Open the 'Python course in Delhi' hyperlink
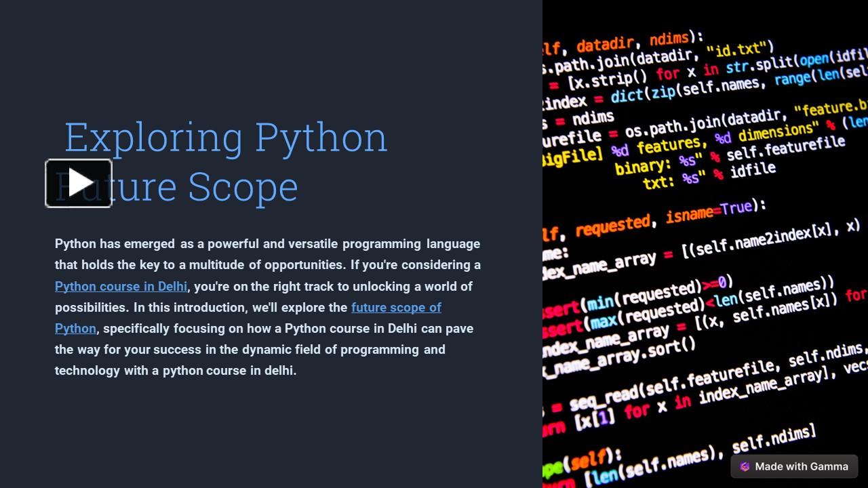Image resolution: width=868 pixels, height=488 pixels. point(121,286)
